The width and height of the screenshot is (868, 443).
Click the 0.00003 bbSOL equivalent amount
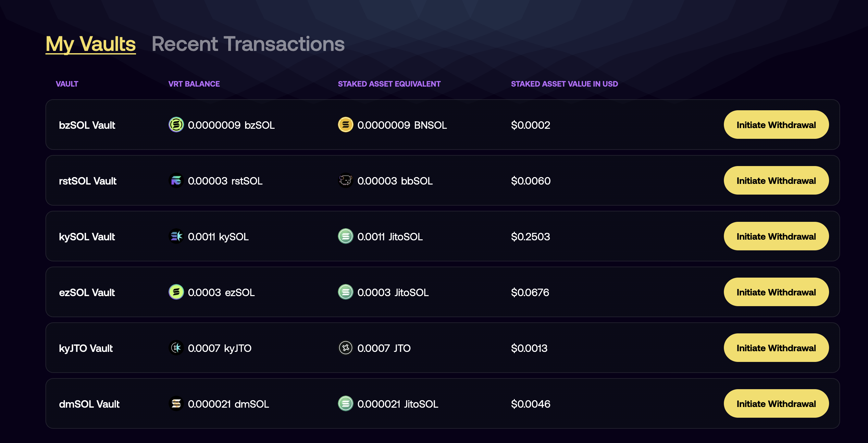pyautogui.click(x=395, y=181)
